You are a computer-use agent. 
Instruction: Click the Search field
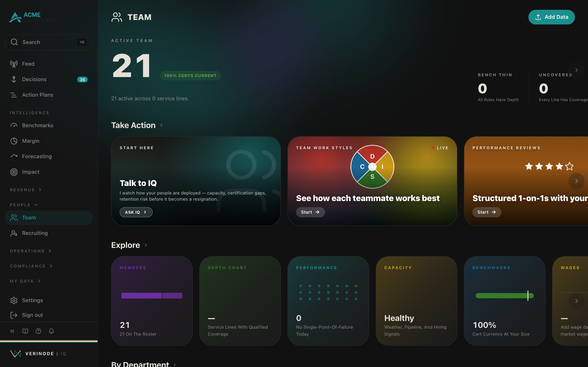pyautogui.click(x=49, y=42)
